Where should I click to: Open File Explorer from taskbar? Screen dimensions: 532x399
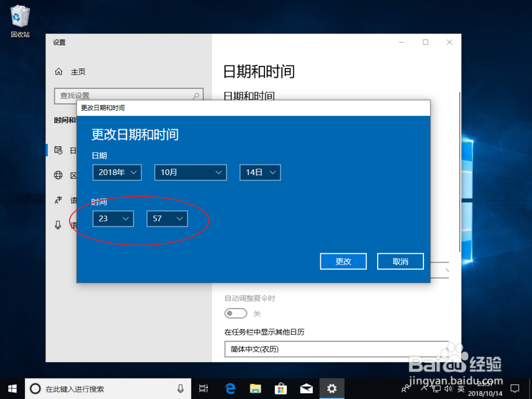coord(255,389)
